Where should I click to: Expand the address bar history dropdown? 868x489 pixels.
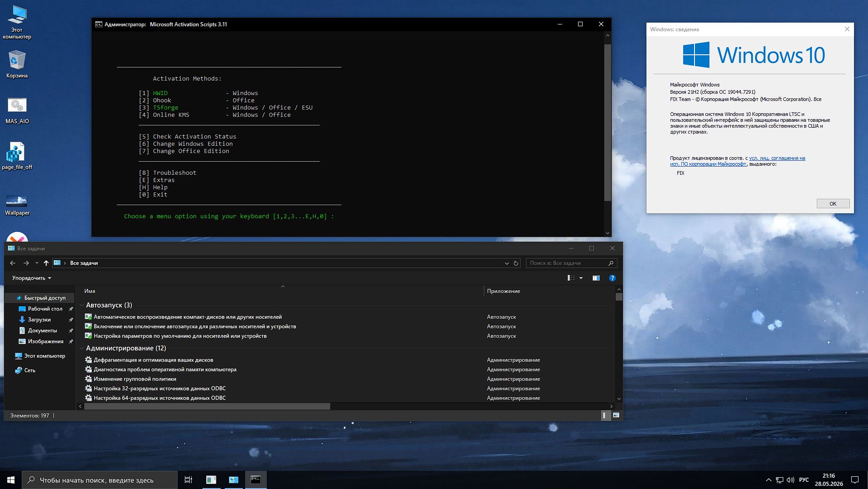[x=506, y=263]
